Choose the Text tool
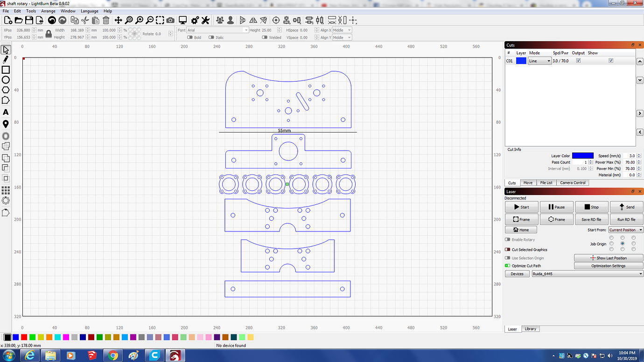Viewport: 644px width, 362px height. pos(6,112)
